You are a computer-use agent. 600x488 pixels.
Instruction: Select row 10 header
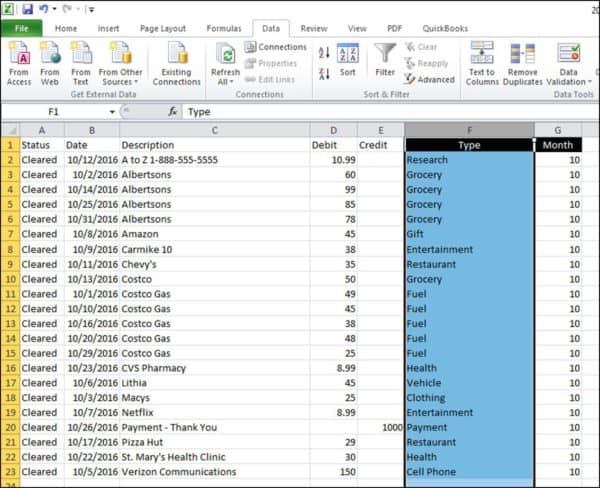coord(10,279)
